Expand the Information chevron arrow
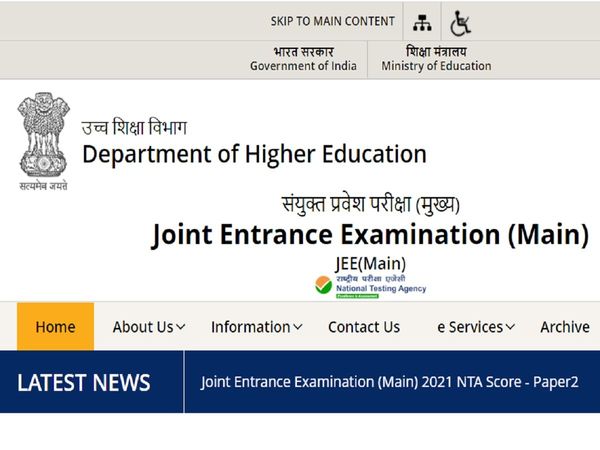 pyautogui.click(x=298, y=327)
